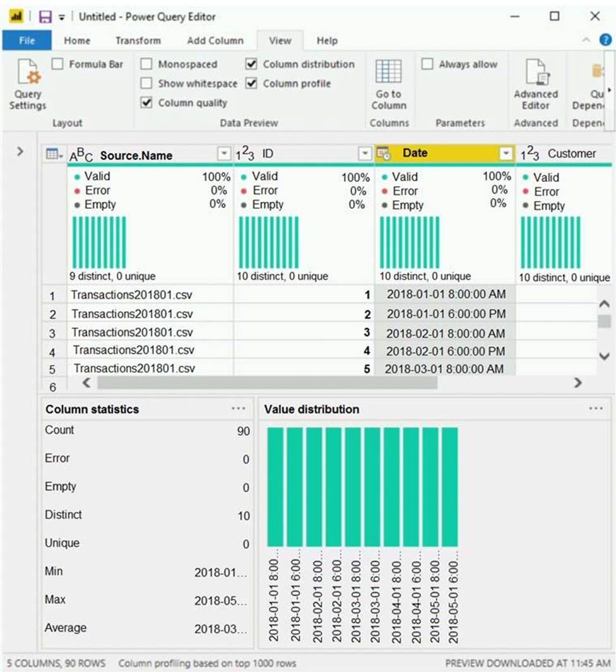Image resolution: width=616 pixels, height=672 pixels.
Task: Open Column statistics more options ellipsis
Action: (x=239, y=409)
